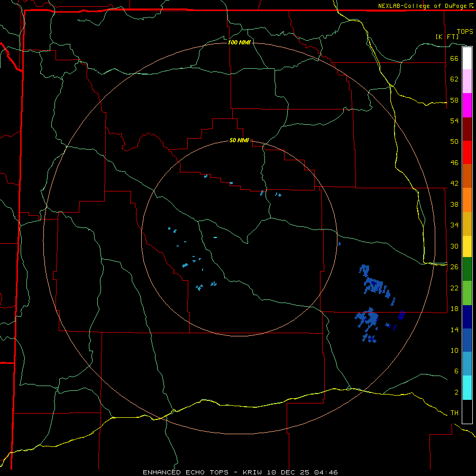
Task: Click the '22' legend value
Action: 454,288
